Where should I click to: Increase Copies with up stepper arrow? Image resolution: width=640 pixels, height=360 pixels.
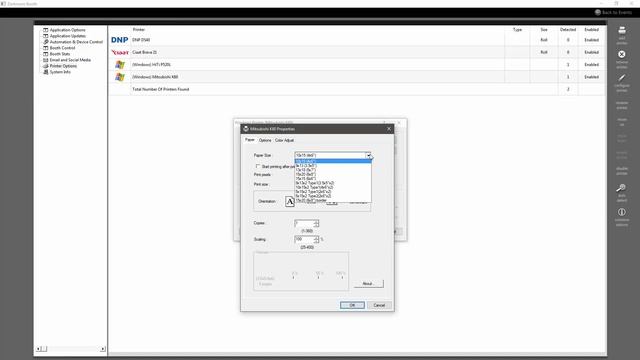316,222
